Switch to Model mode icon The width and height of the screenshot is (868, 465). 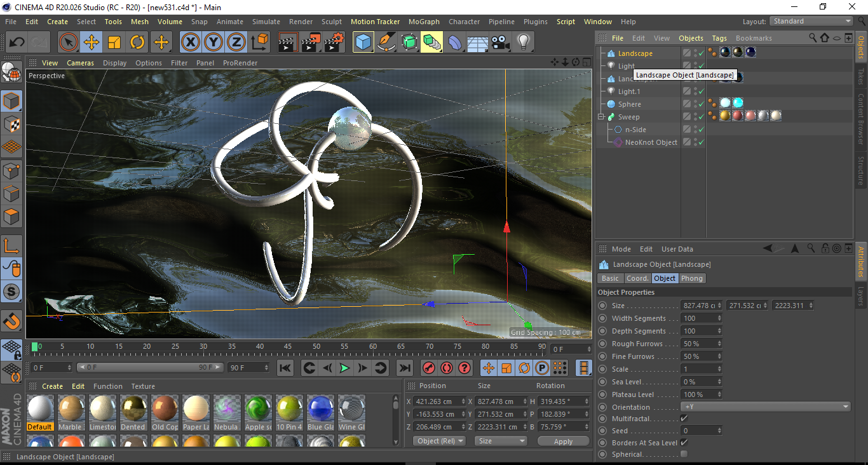click(x=12, y=102)
